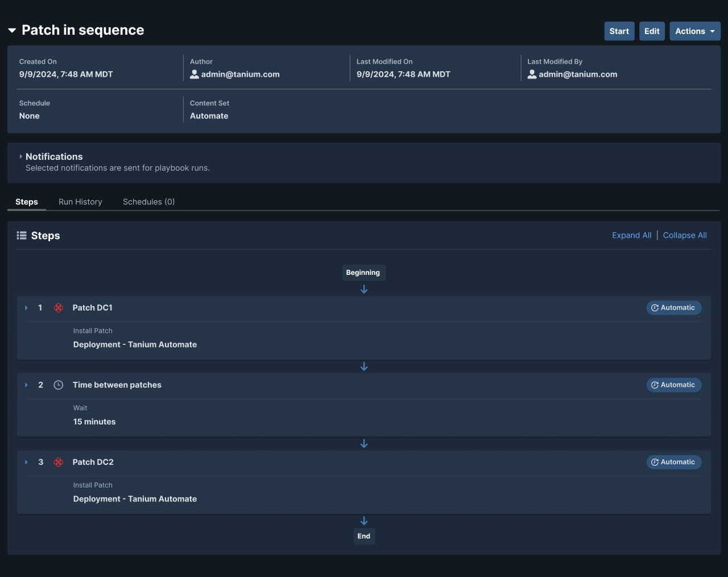
Task: Click the Collapse All link
Action: tap(685, 236)
